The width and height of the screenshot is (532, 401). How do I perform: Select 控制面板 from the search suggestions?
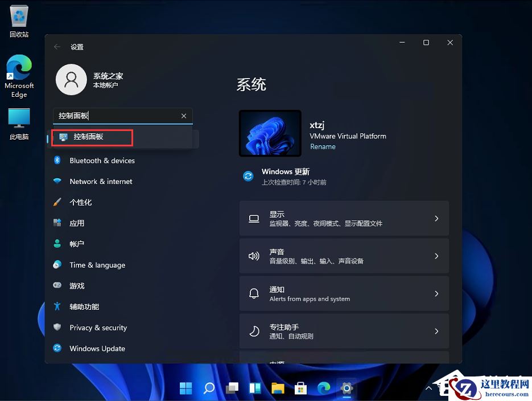click(92, 138)
